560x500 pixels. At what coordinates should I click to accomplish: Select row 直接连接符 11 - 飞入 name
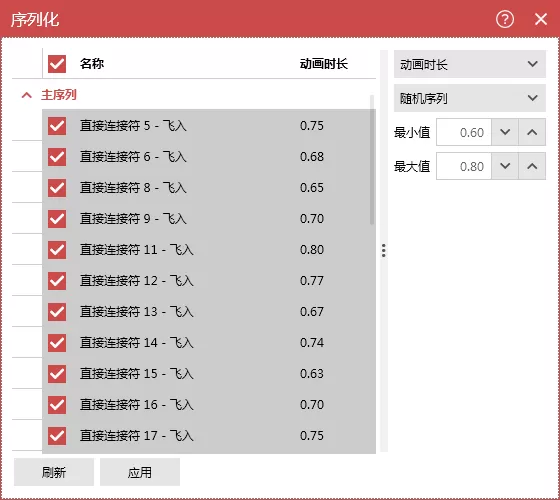click(x=137, y=250)
